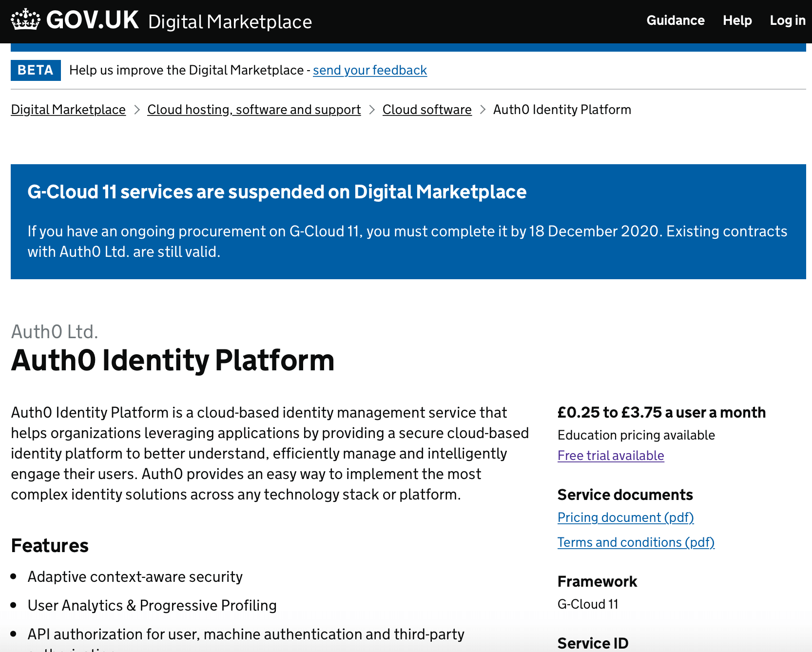Screen dimensions: 812x652
Task: Click Auth0 Identity Platform breadcrumb text
Action: click(562, 110)
